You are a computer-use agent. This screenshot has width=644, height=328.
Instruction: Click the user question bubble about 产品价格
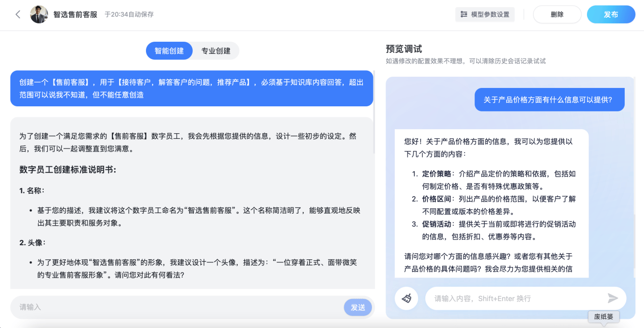pos(549,100)
